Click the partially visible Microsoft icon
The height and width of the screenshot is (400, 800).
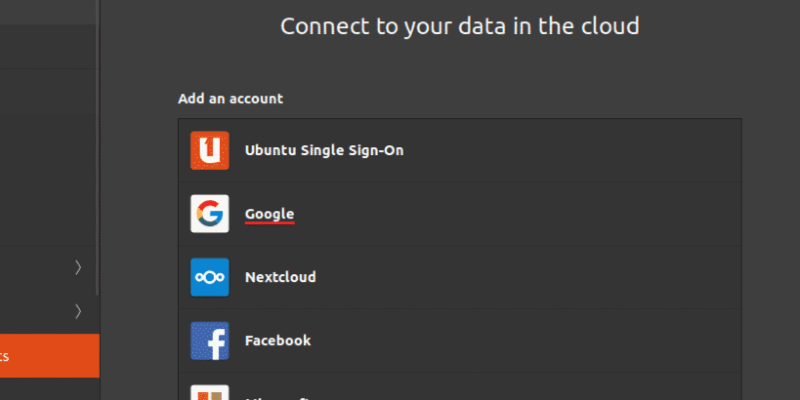point(210,392)
